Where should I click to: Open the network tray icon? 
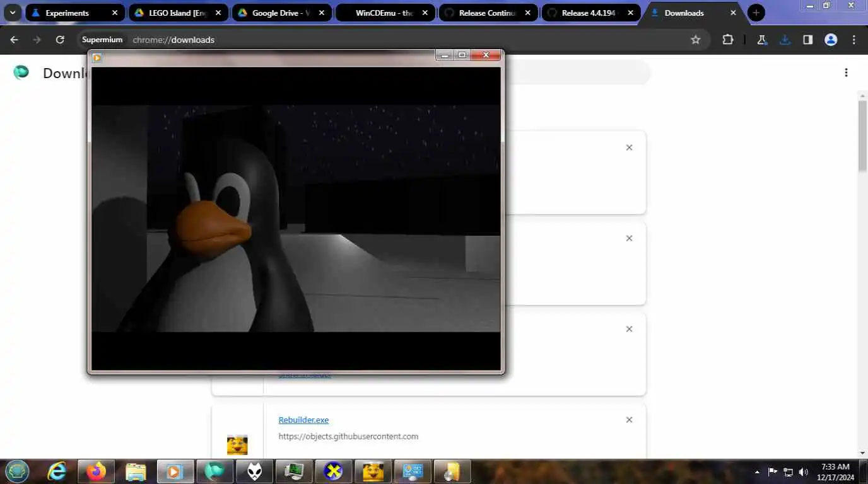pos(789,472)
